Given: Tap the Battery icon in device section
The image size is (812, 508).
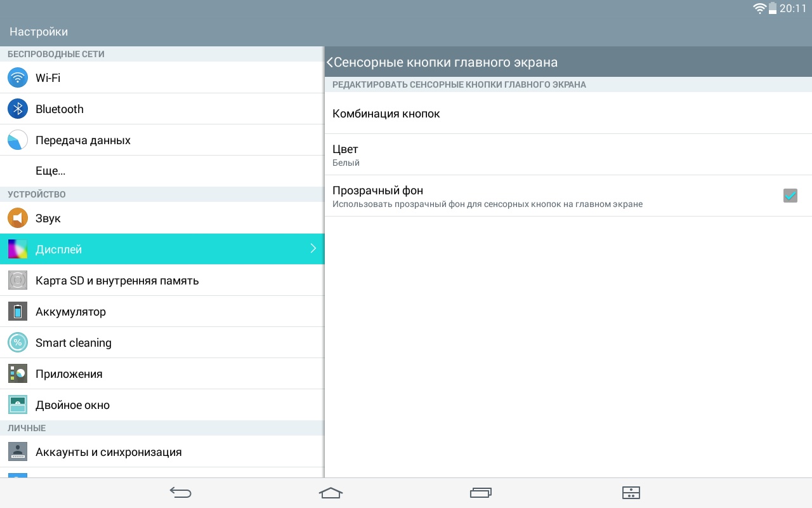Looking at the screenshot, I should tap(18, 311).
